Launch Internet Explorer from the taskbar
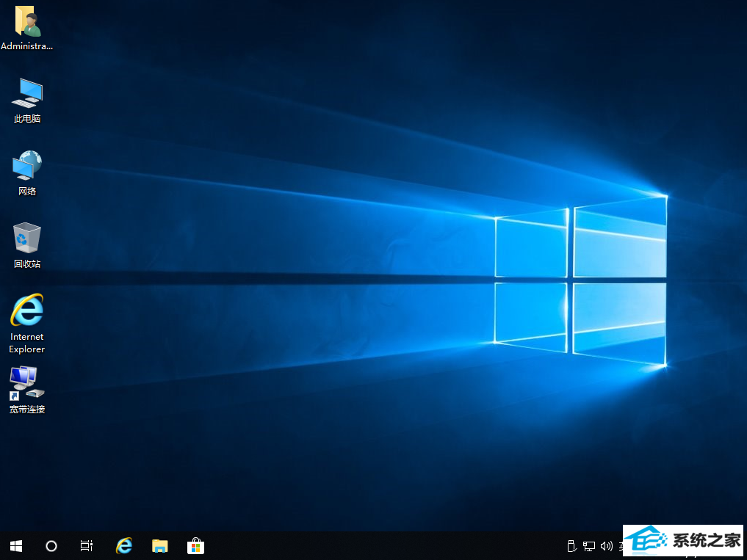 tap(124, 546)
